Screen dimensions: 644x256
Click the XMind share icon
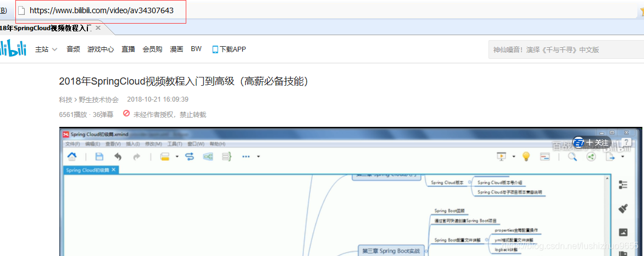pyautogui.click(x=591, y=156)
